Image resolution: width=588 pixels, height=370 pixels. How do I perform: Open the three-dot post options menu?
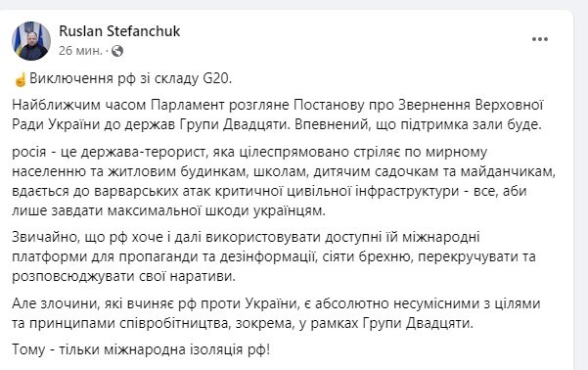point(540,39)
